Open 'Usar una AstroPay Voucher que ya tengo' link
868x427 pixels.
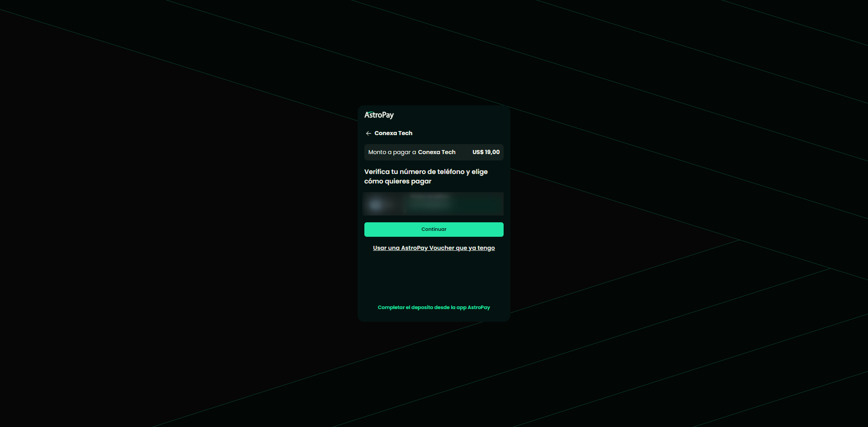(434, 248)
